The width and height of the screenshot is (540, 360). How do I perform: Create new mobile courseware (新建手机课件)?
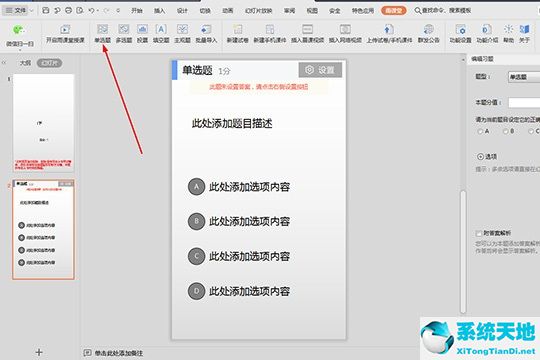(270, 34)
